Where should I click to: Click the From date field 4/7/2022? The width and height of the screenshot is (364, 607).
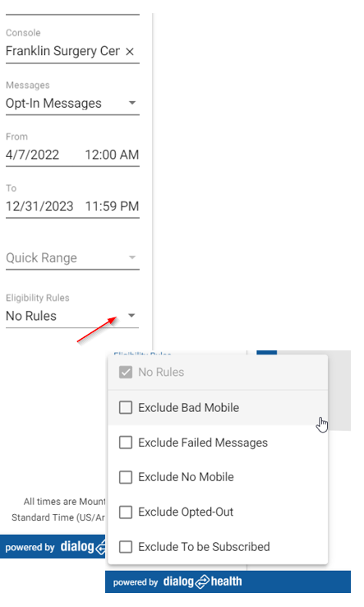[33, 155]
